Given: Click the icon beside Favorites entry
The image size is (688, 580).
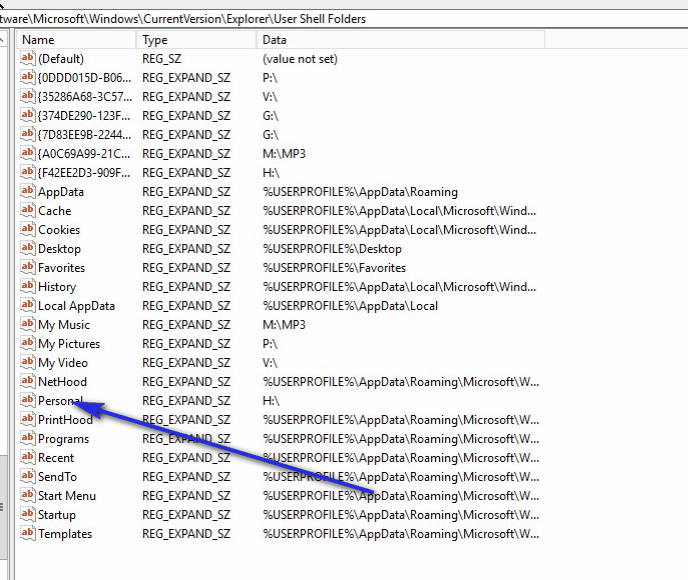Looking at the screenshot, I should tap(28, 267).
